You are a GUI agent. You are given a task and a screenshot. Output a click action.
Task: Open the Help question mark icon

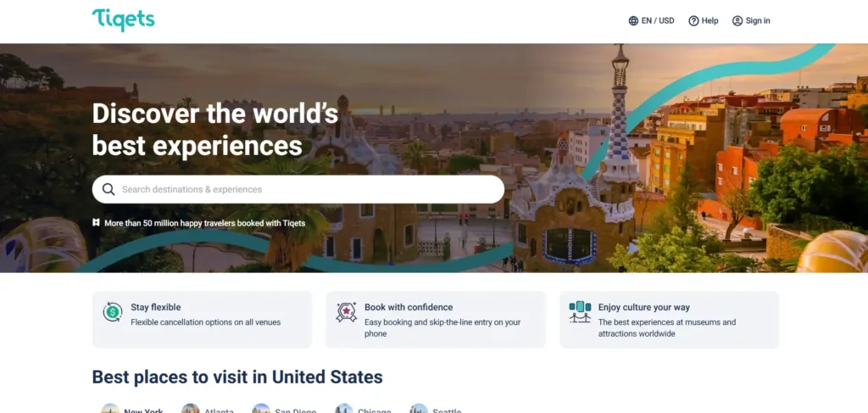pyautogui.click(x=693, y=21)
